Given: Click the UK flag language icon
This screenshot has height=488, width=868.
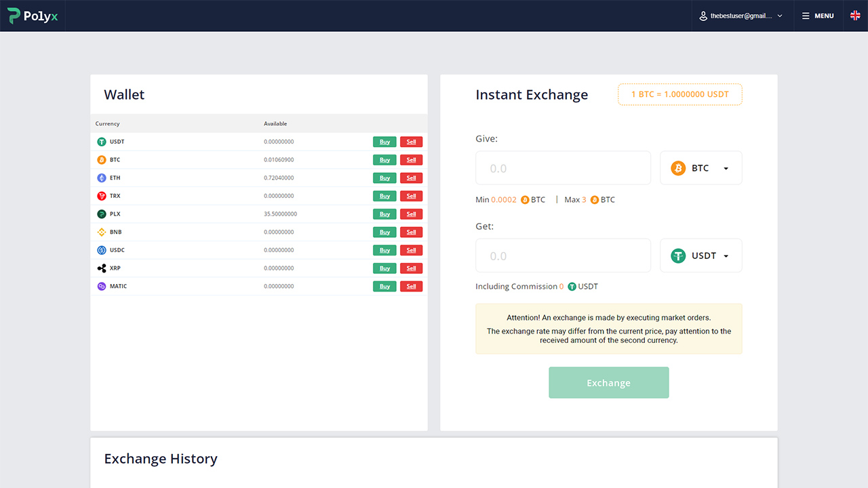Looking at the screenshot, I should point(855,16).
